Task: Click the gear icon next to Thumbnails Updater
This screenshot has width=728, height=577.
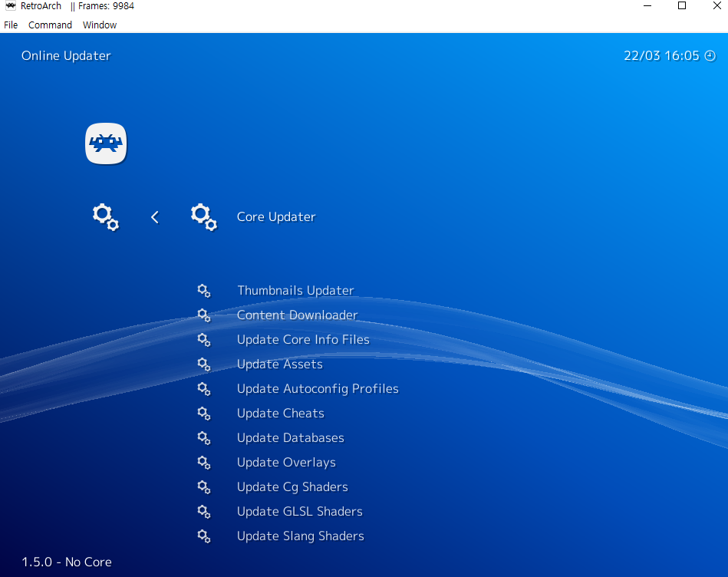Action: click(204, 291)
